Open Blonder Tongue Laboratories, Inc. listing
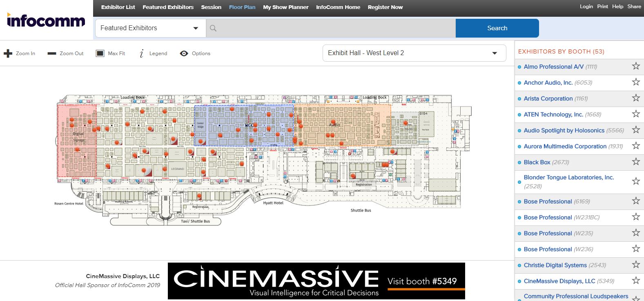Image resolution: width=644 pixels, height=301 pixels. coord(569,177)
